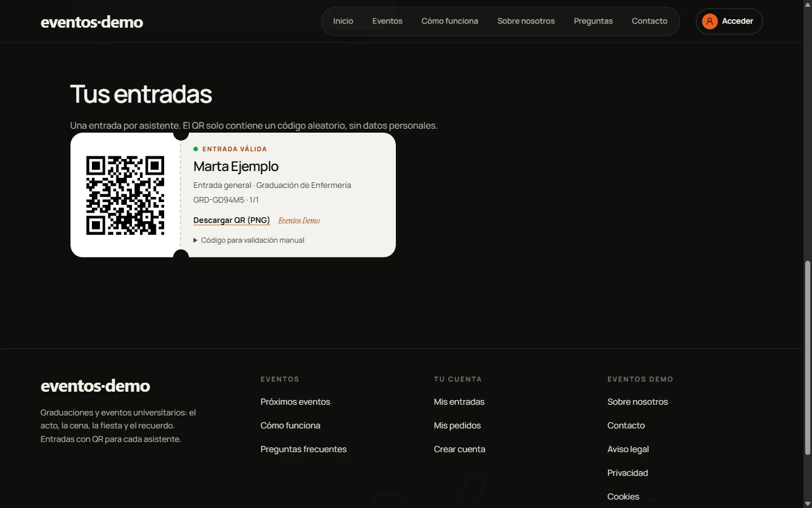View the Privacidad footer link
The image size is (812, 508).
pos(628,473)
